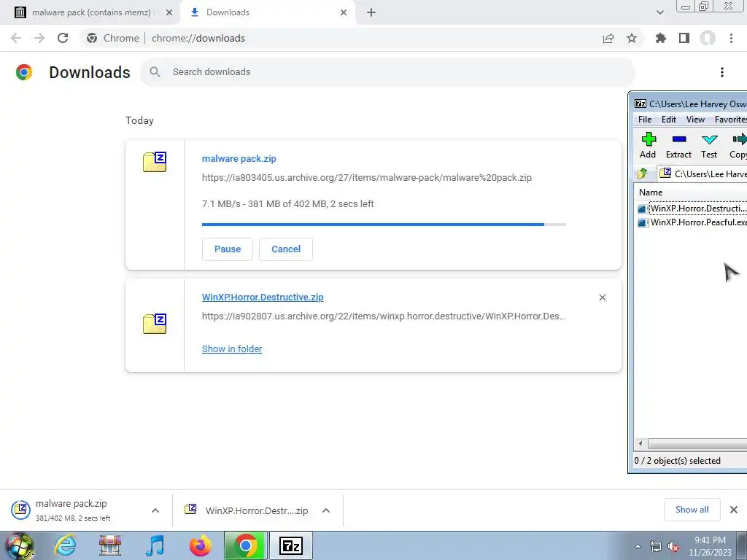
Task: Reload the downloads page
Action: [63, 38]
